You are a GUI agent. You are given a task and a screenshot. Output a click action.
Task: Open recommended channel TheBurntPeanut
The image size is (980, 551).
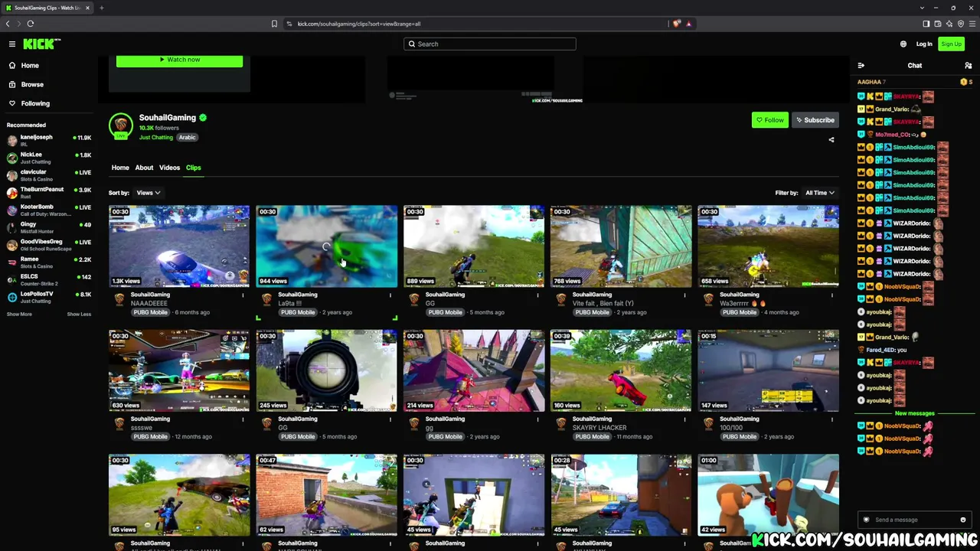(49, 193)
